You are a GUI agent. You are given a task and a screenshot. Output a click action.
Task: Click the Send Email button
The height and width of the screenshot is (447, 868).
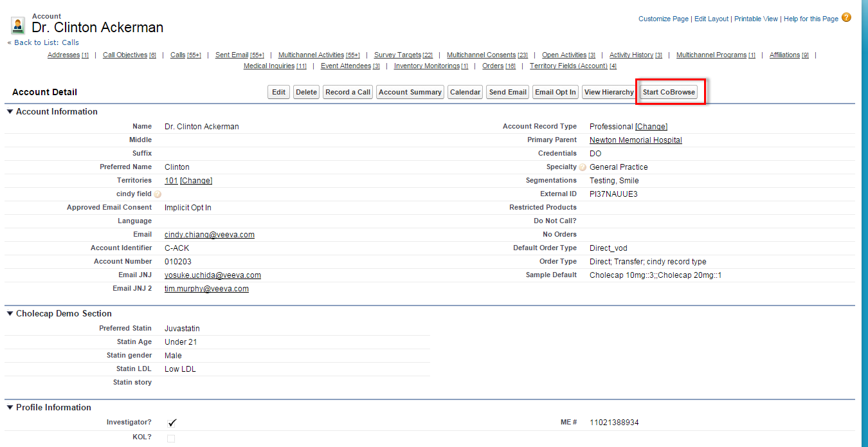[x=507, y=92]
